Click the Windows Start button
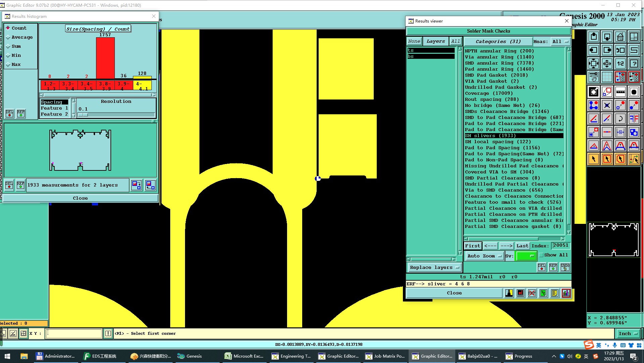Viewport: 644px width, 363px height. coord(7,356)
